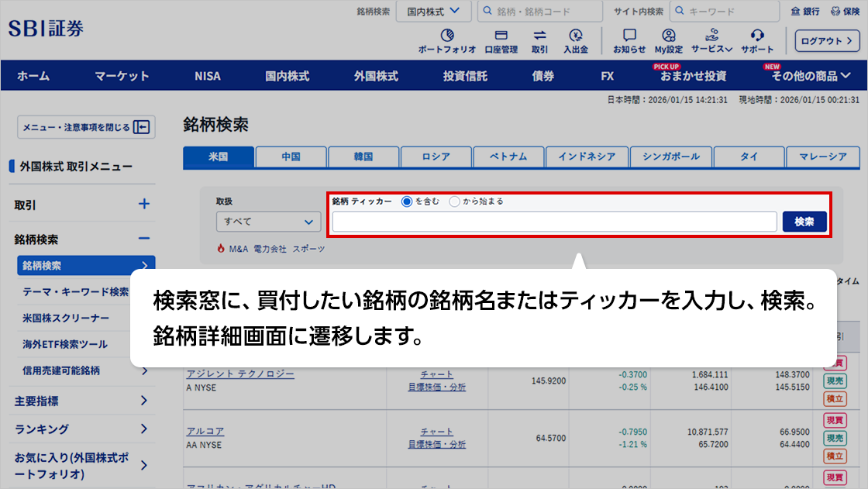868x489 pixels.
Task: Collapse the side menu with メニュー・注意事項を閉じる
Action: click(x=86, y=127)
